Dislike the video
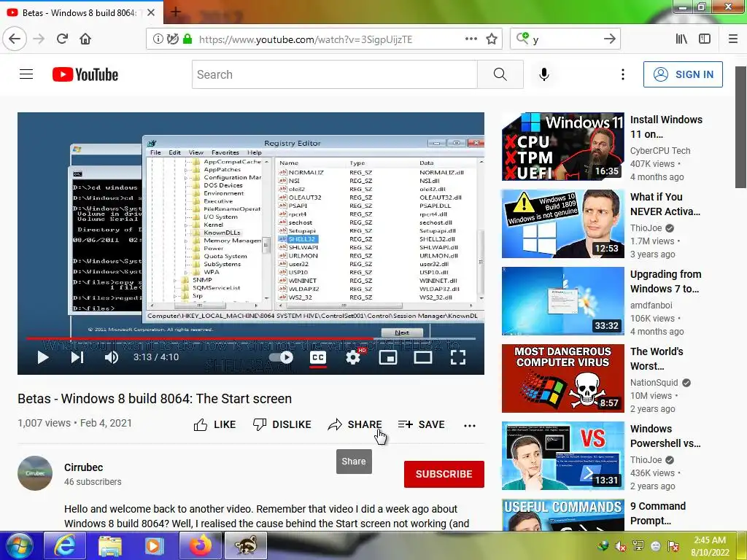 [282, 424]
